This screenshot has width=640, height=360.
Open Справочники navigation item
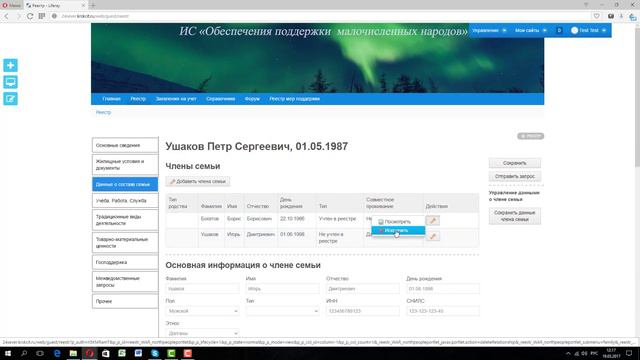click(220, 99)
